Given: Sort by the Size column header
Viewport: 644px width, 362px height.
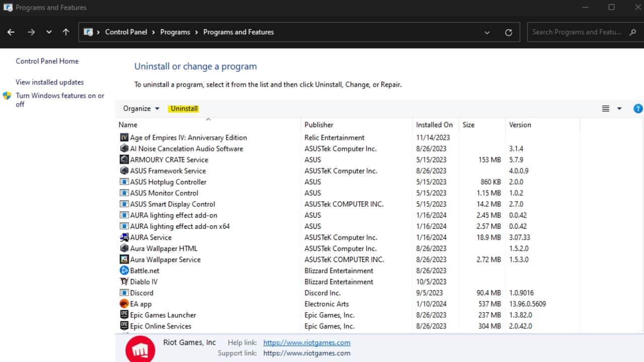Looking at the screenshot, I should pyautogui.click(x=482, y=125).
